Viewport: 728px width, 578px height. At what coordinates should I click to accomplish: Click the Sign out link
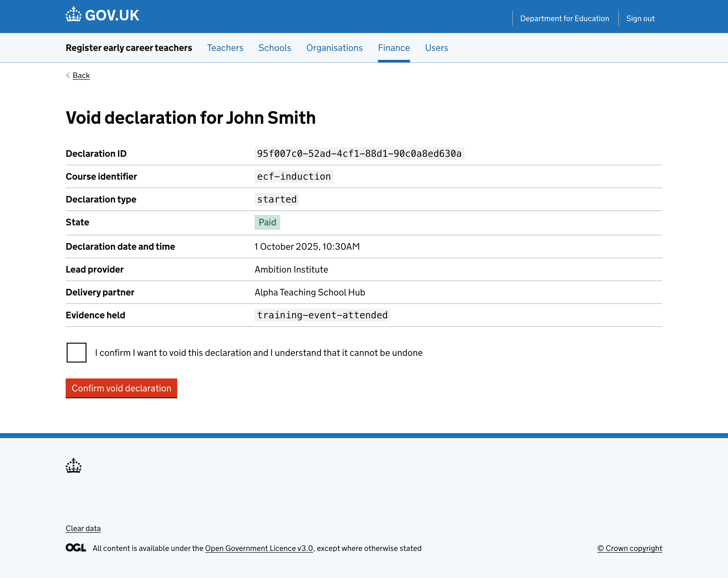click(640, 19)
